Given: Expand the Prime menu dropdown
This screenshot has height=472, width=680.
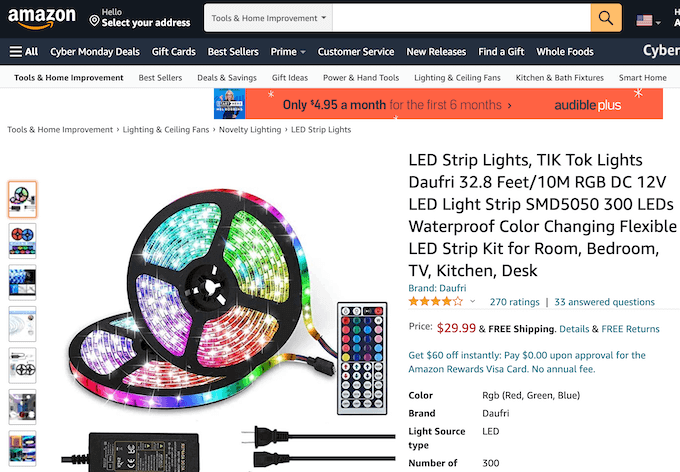Looking at the screenshot, I should tap(287, 52).
